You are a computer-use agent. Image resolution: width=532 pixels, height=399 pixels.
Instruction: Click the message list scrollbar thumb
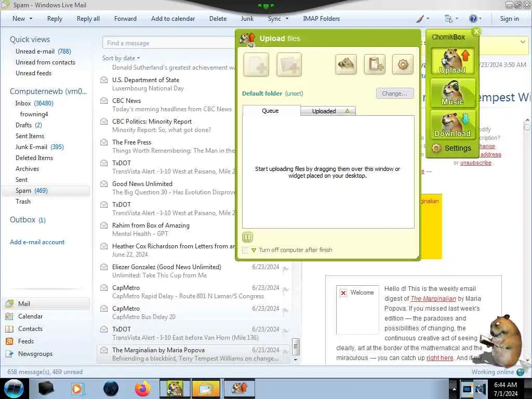296,347
